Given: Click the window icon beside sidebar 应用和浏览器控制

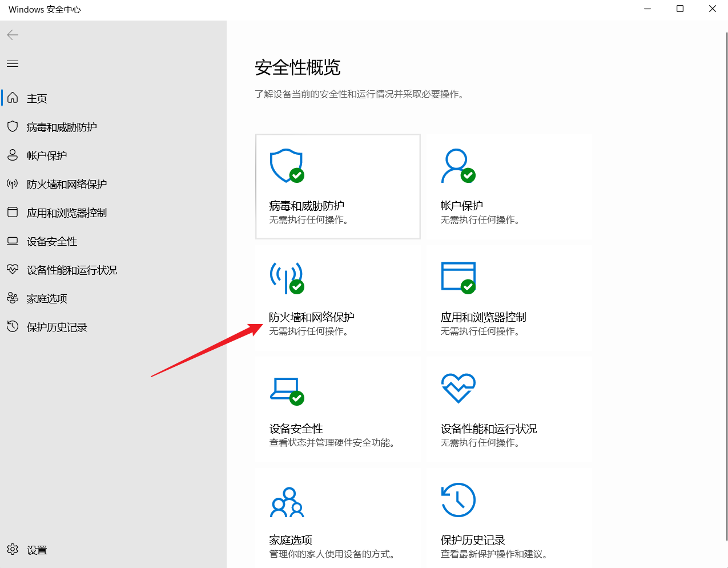Looking at the screenshot, I should 13,212.
